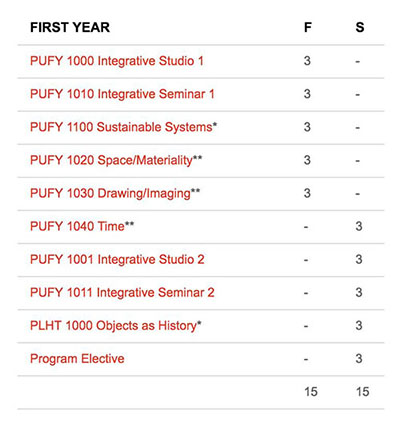Click spring credits for Program Elective

359,359
